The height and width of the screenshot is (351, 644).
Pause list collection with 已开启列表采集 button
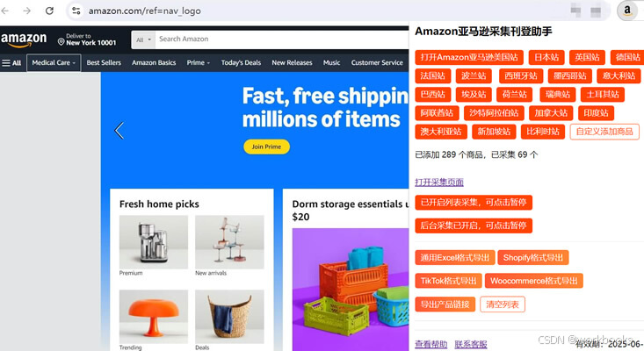474,203
